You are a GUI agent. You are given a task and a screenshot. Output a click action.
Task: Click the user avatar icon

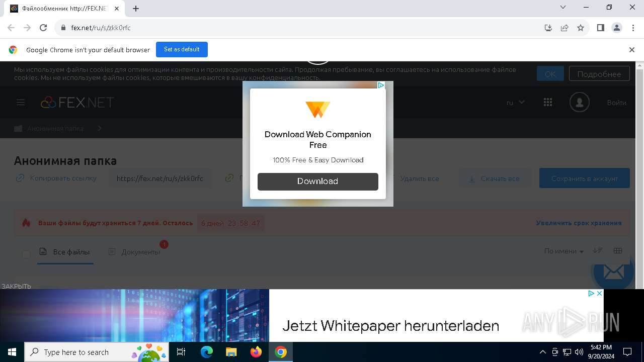coord(580,103)
